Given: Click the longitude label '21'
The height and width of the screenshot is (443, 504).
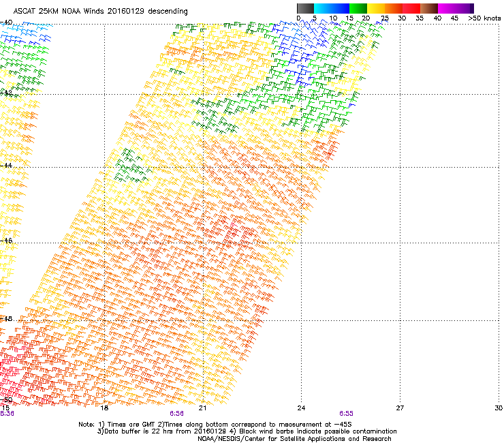Looking at the screenshot, I should point(202,408).
